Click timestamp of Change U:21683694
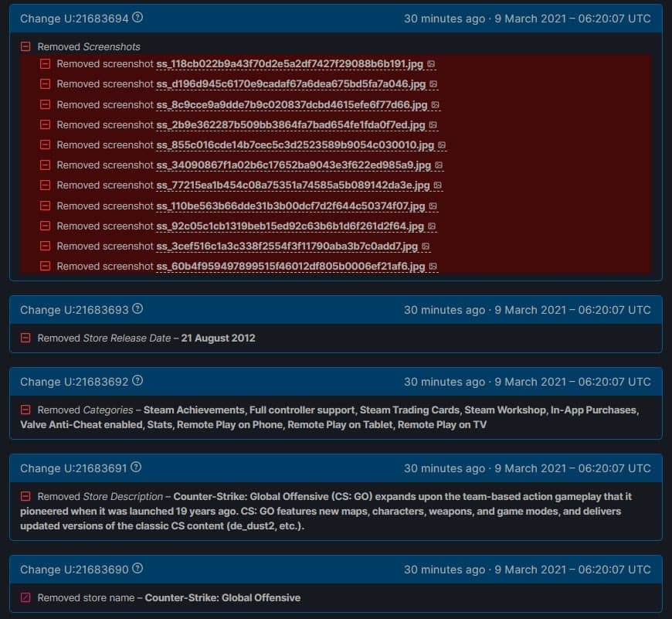Viewport: 672px width, 619px height. point(527,19)
